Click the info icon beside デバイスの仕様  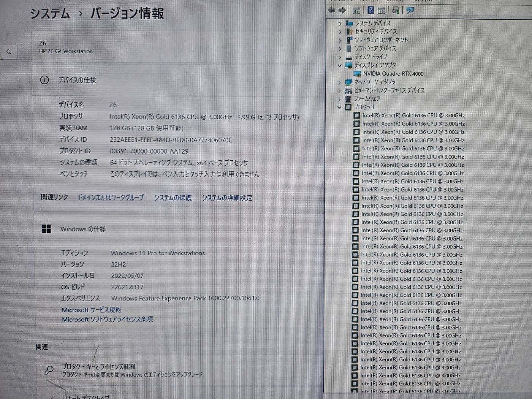point(44,80)
